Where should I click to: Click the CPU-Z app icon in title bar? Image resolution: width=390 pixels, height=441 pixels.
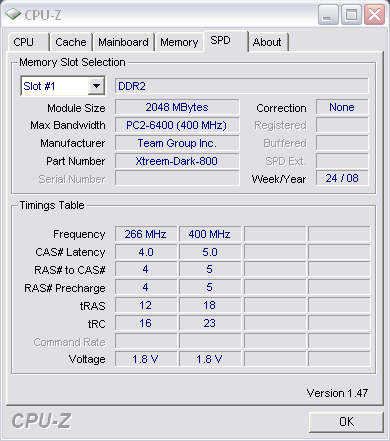coord(13,14)
